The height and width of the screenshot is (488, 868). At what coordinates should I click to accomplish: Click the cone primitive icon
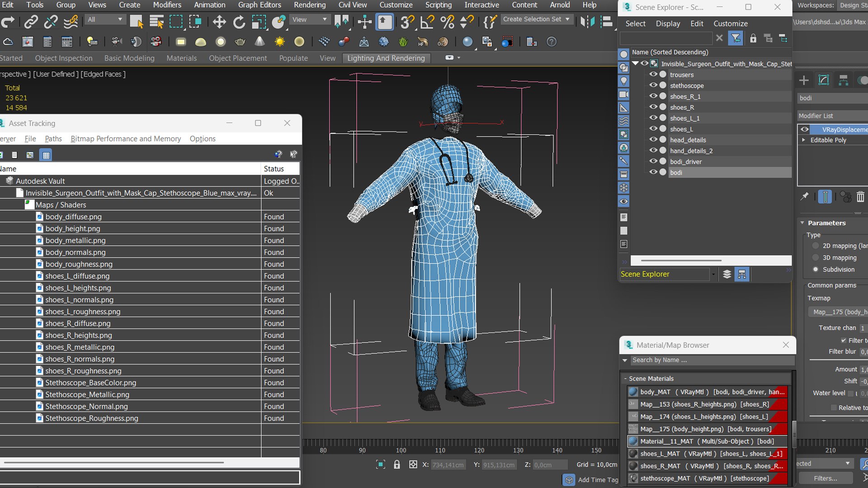click(x=259, y=42)
